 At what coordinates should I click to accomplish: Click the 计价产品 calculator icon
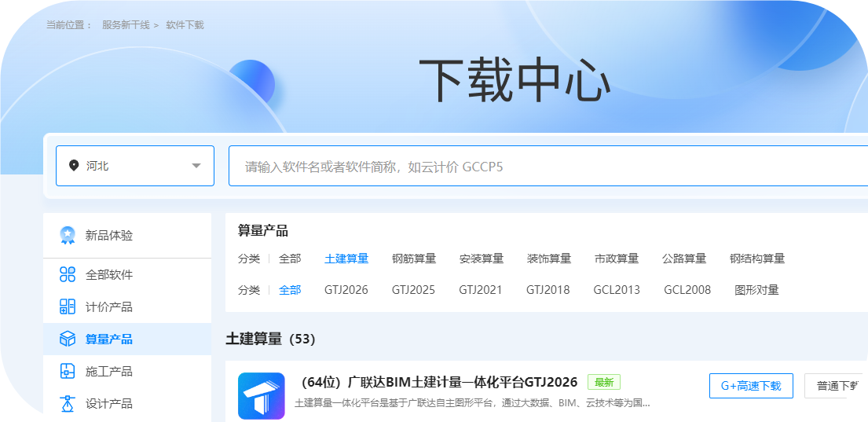(x=68, y=306)
